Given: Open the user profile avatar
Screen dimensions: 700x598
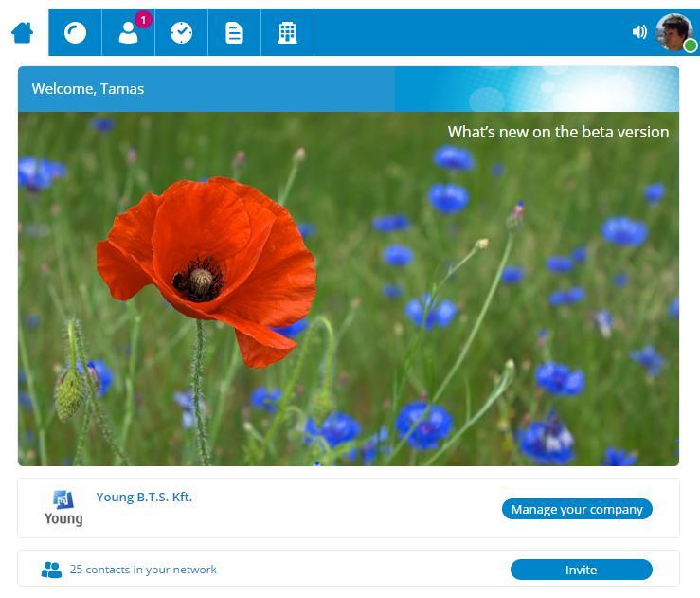Looking at the screenshot, I should 674,32.
